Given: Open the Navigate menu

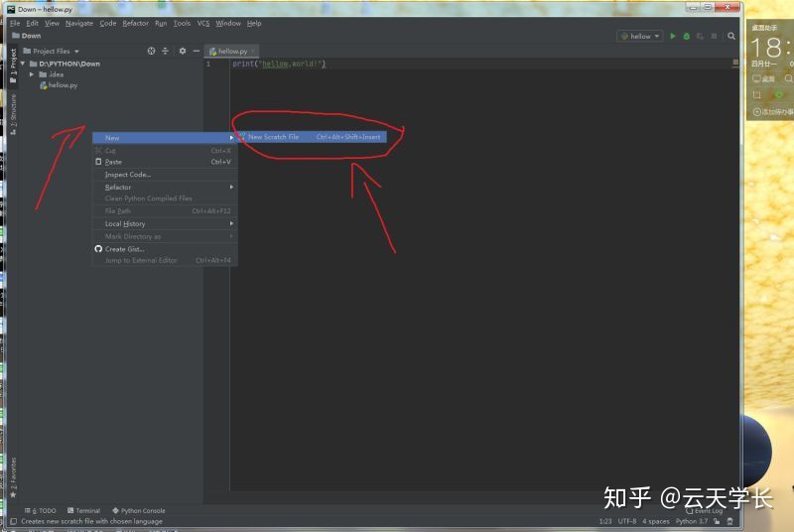Looking at the screenshot, I should point(79,23).
